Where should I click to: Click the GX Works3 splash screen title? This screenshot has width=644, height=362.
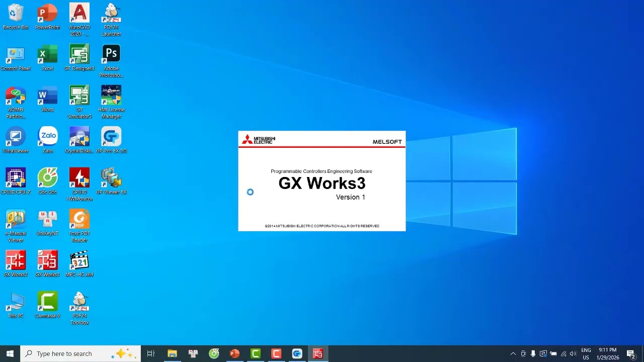(322, 183)
